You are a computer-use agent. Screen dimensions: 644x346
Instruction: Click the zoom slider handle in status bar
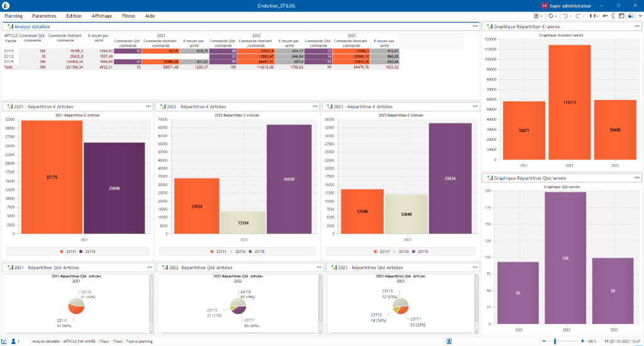[x=555, y=341]
